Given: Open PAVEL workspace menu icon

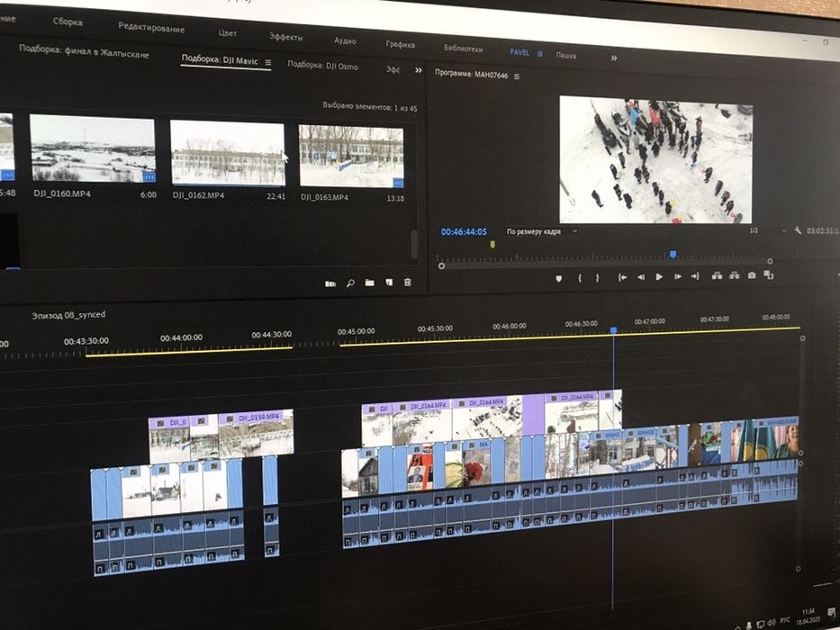Looking at the screenshot, I should click(x=540, y=54).
